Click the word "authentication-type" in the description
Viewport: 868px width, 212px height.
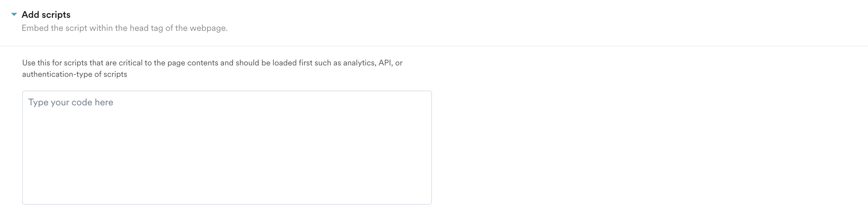[57, 74]
